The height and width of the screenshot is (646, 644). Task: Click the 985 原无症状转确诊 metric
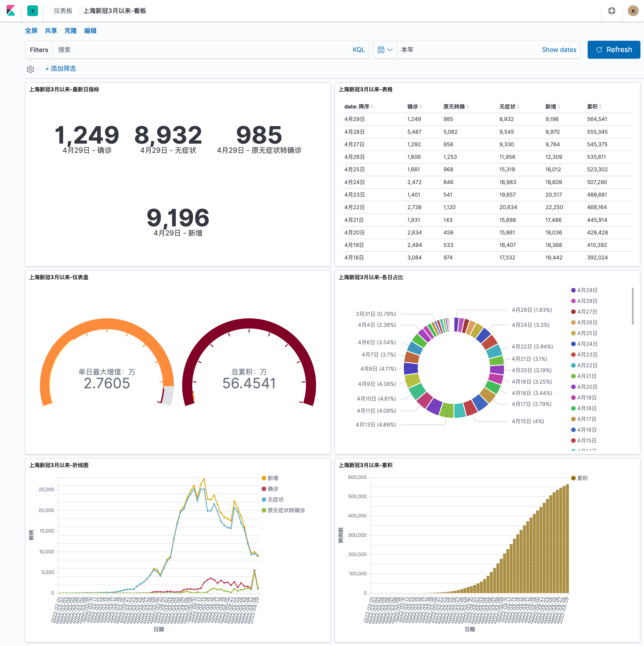259,135
